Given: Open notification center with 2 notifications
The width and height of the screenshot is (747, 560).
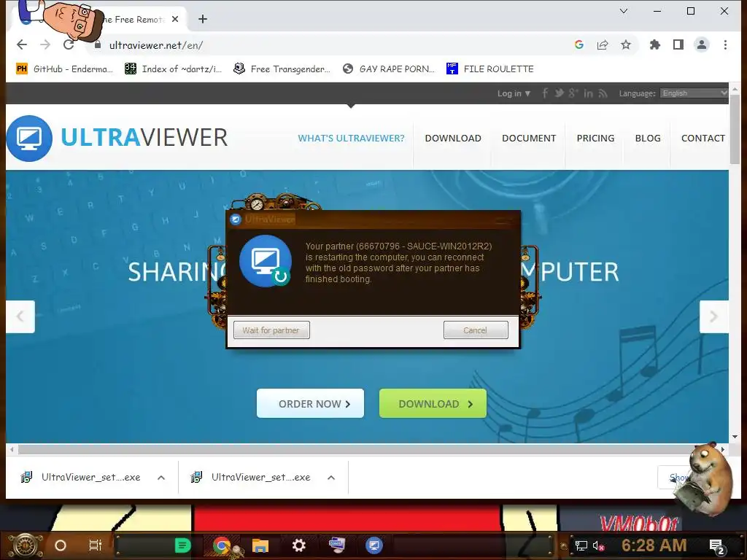Looking at the screenshot, I should [717, 546].
